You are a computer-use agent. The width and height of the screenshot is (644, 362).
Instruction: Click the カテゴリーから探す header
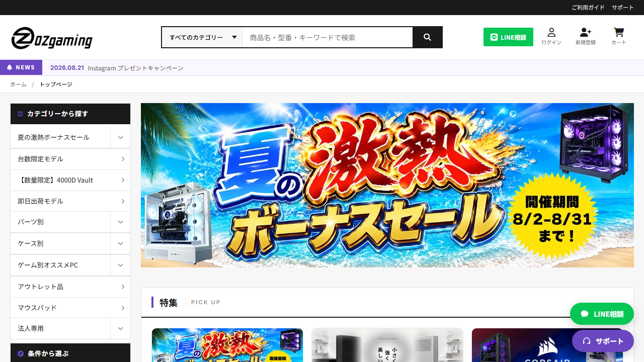tap(70, 114)
